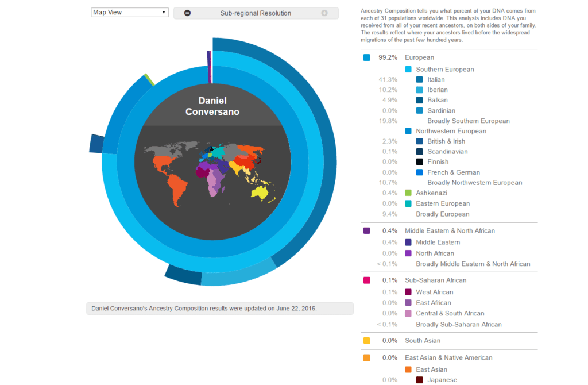
Task: Select the Iberian legend swatch
Action: click(420, 90)
